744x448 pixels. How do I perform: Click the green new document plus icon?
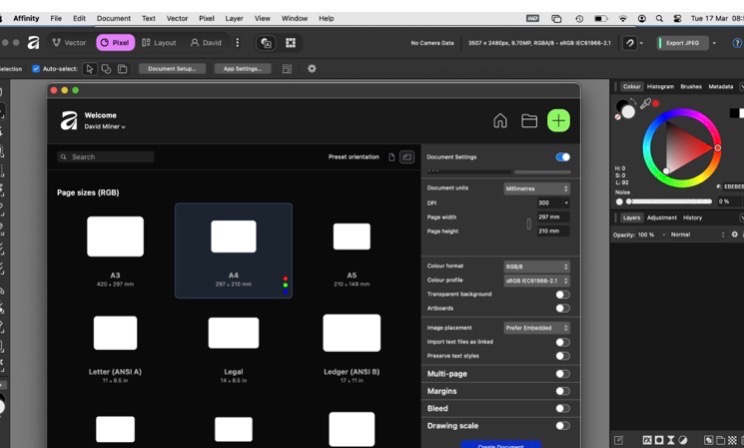pos(558,121)
